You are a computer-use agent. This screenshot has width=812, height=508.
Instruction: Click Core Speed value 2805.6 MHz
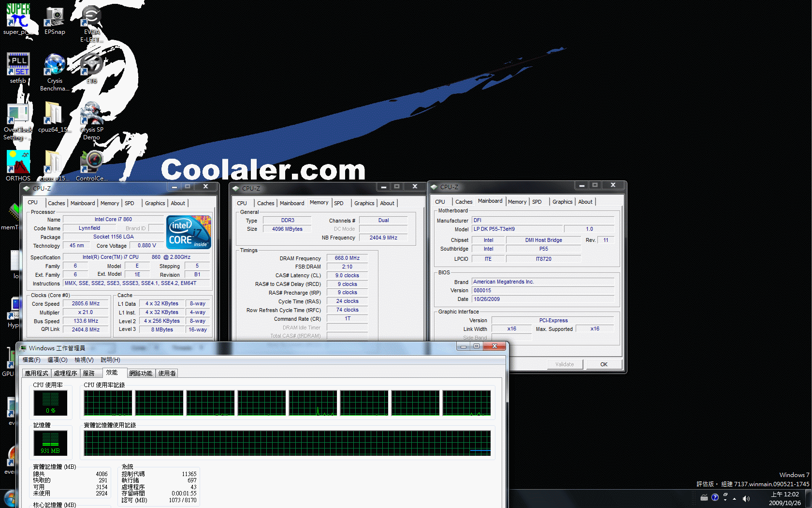86,304
